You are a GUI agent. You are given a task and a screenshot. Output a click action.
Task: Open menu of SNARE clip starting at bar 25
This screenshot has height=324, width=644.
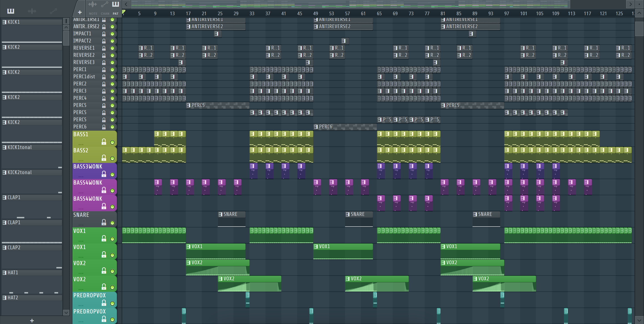tap(220, 214)
